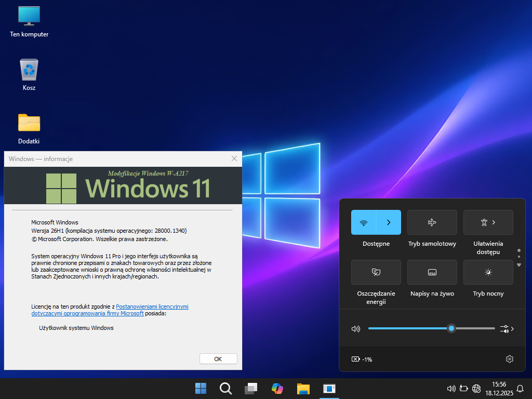Click the clock and date in taskbar
This screenshot has height=399, width=532.
tap(496, 388)
